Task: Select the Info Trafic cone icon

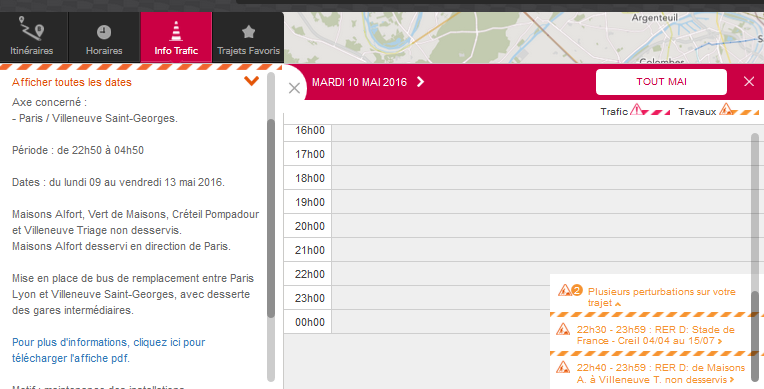Action: [176, 32]
